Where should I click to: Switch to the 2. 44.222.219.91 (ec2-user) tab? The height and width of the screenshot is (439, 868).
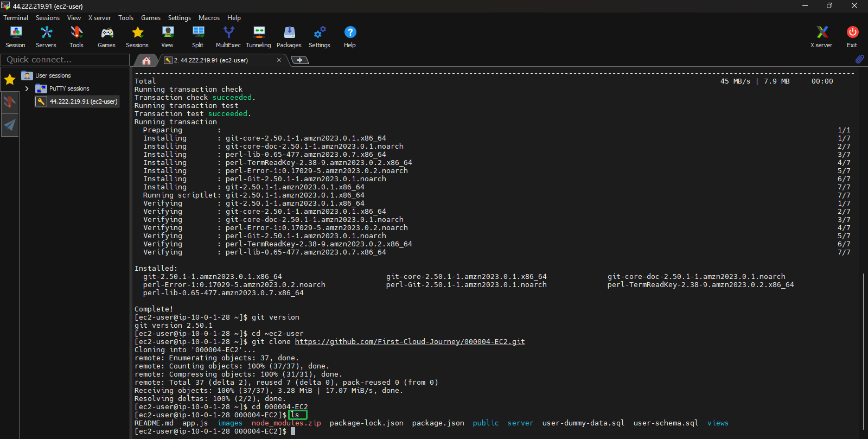[212, 60]
